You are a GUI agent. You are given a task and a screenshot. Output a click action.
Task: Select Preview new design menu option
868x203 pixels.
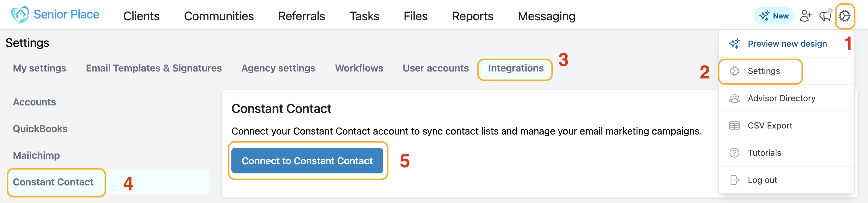(787, 44)
